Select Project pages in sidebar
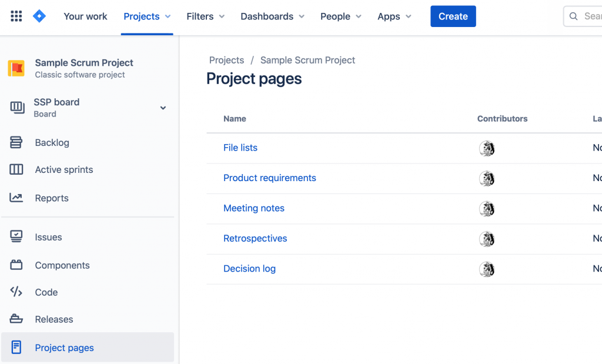 pyautogui.click(x=88, y=348)
